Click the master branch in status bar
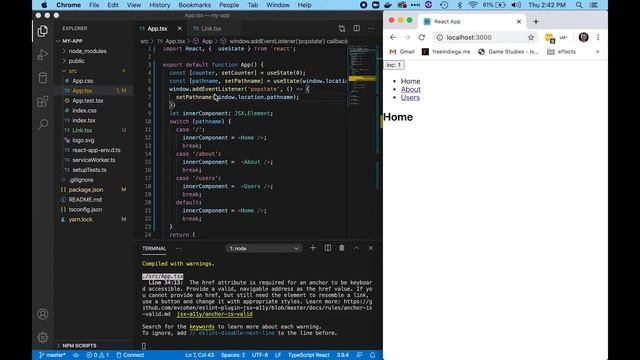 52,355
